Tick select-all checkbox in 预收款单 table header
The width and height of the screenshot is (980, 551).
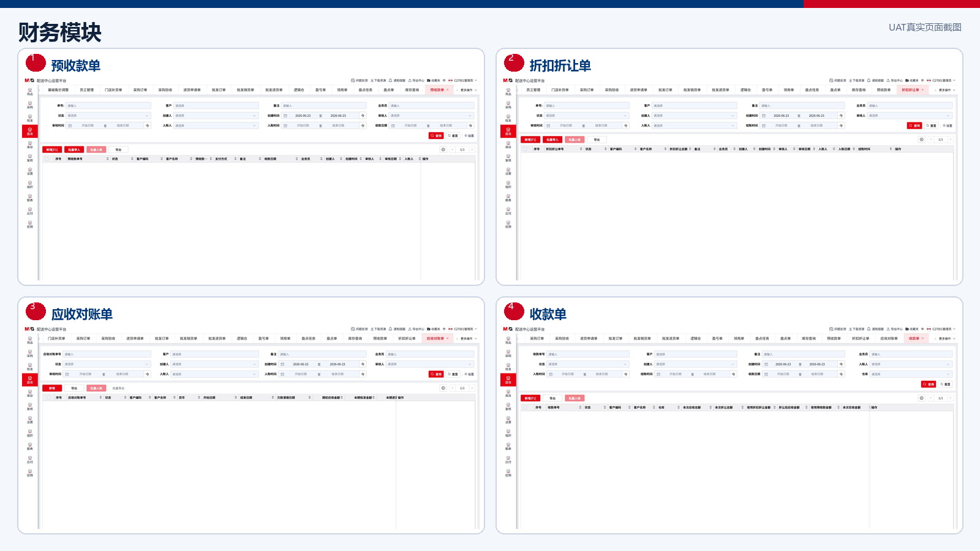coord(47,159)
